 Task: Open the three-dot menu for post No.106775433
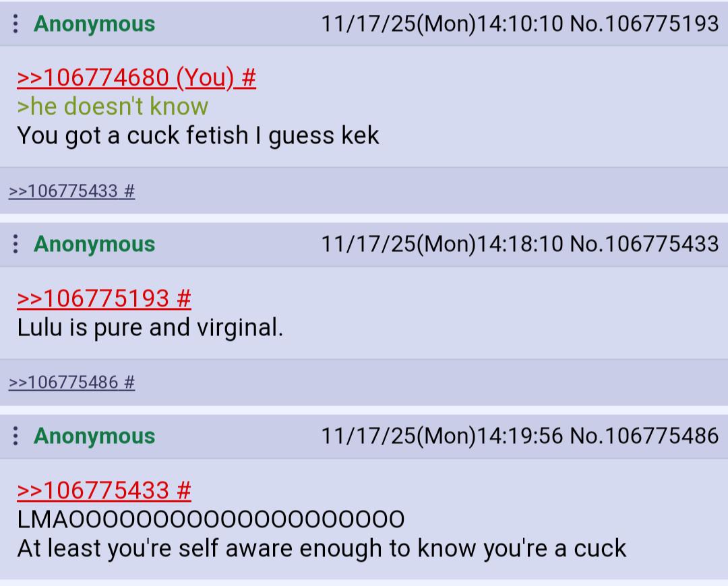16,244
